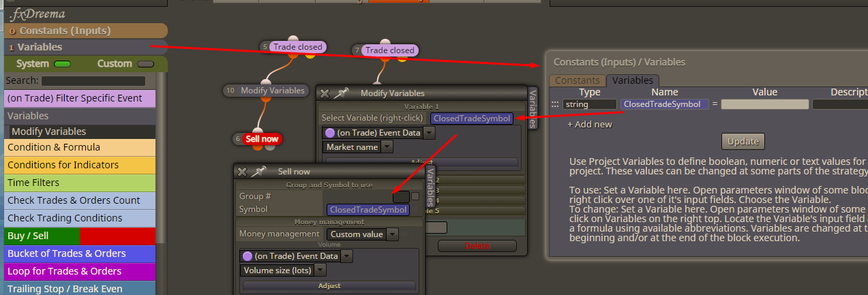The height and width of the screenshot is (295, 868).
Task: Select Trade closed block number 5
Action: click(x=297, y=47)
